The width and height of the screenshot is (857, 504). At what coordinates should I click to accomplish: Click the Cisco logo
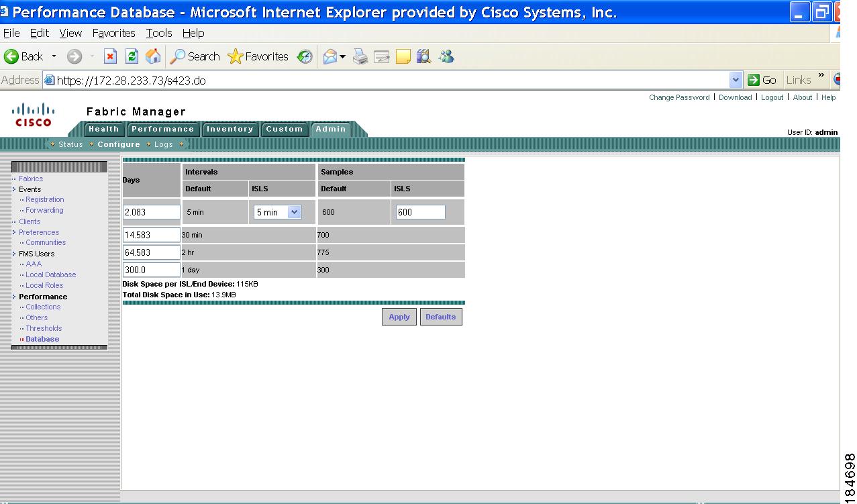34,115
